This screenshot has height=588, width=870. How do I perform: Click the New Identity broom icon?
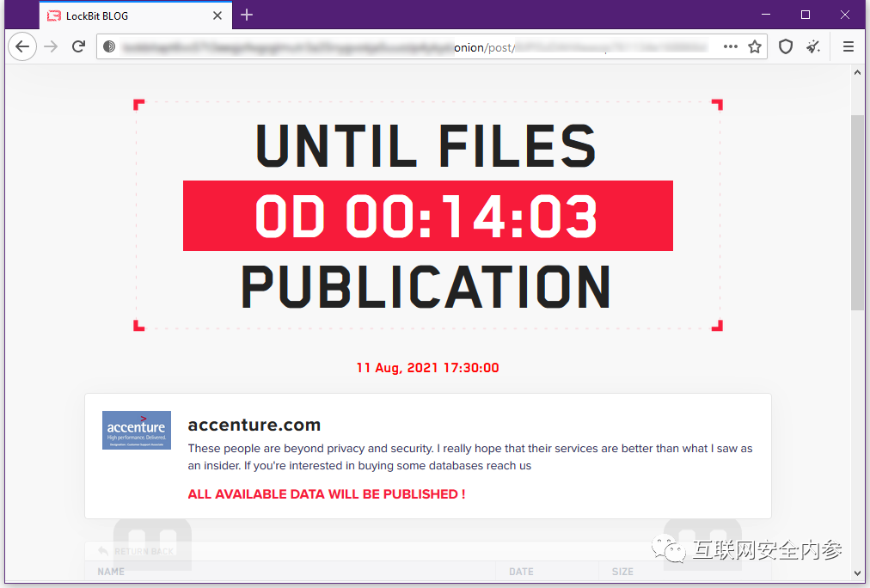813,46
